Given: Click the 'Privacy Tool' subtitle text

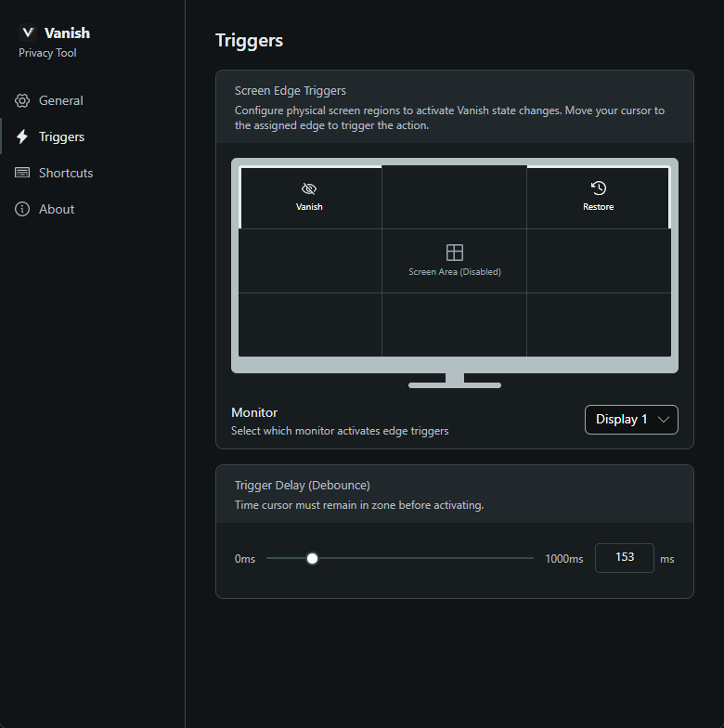Looking at the screenshot, I should [47, 53].
